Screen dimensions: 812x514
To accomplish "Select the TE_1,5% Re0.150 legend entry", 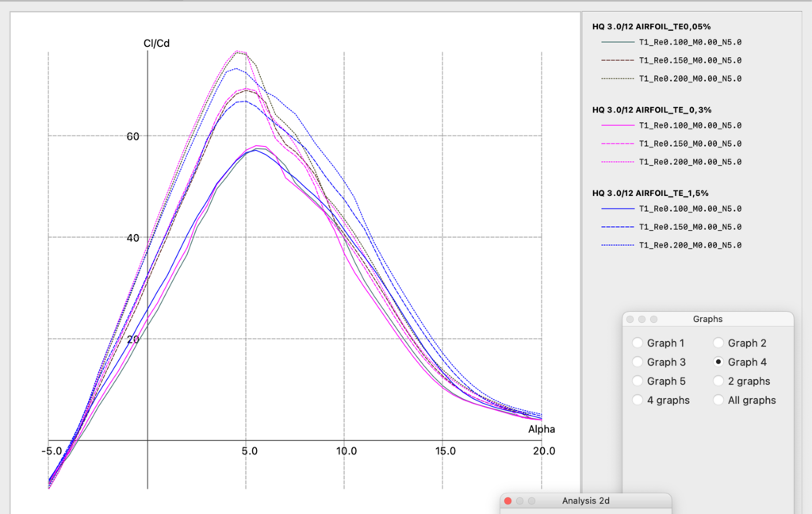I will 689,227.
